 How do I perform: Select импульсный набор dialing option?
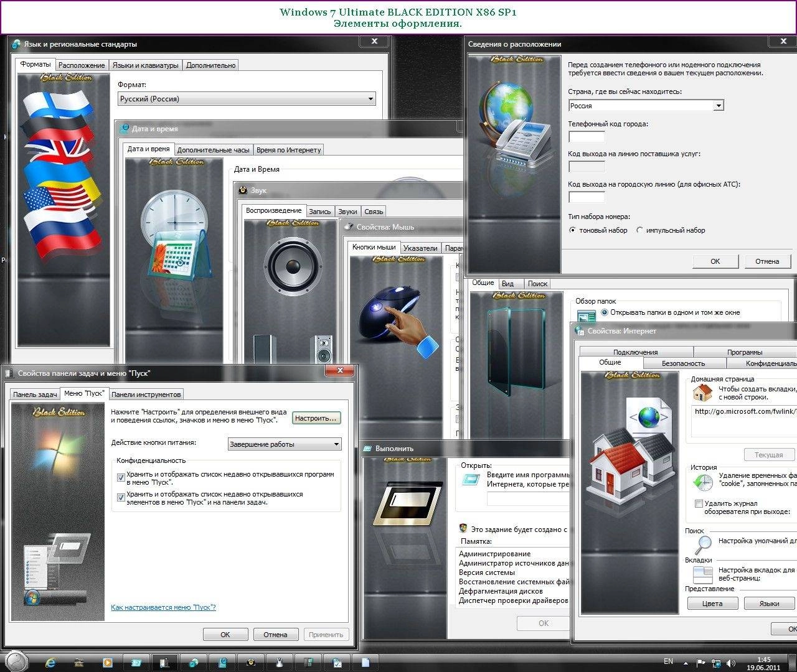639,230
